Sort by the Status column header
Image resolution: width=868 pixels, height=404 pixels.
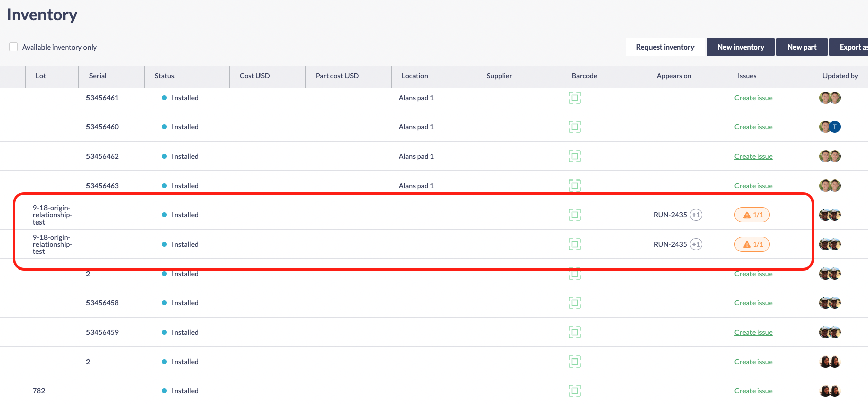click(x=164, y=76)
